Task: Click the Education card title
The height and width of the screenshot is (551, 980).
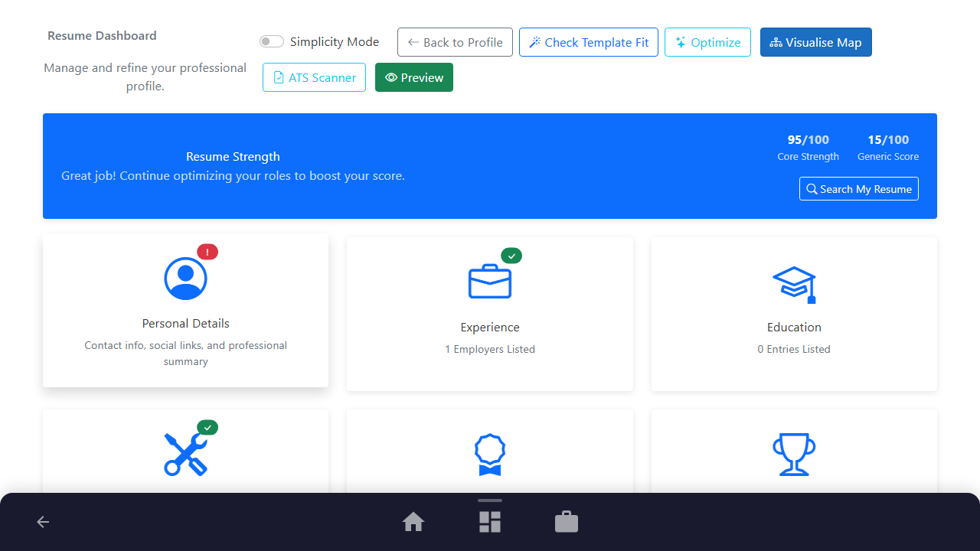Action: click(794, 328)
